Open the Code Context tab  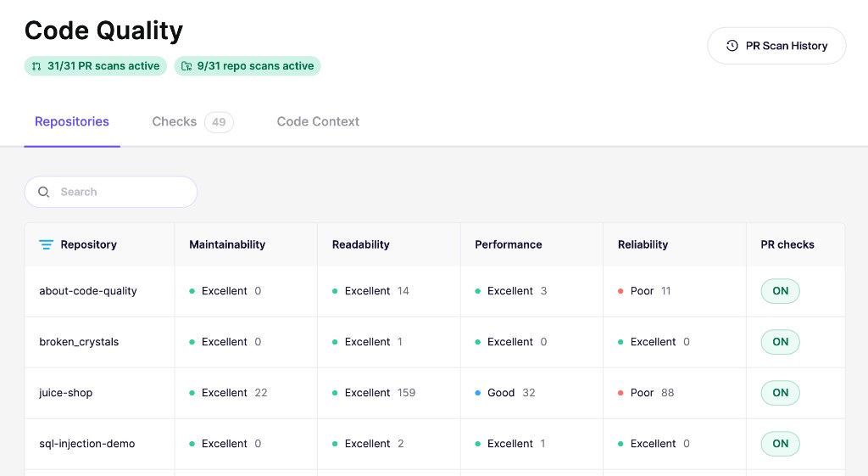(x=318, y=121)
